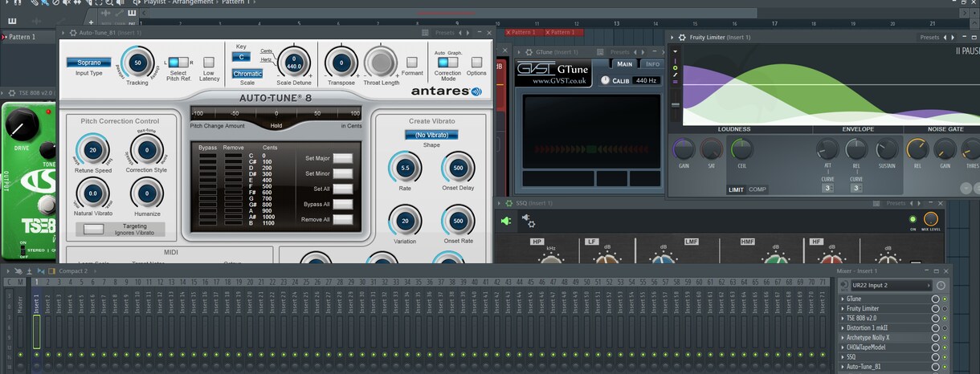Switch to GTune MAIN tab
Screen dimensions: 980x374
click(x=624, y=64)
